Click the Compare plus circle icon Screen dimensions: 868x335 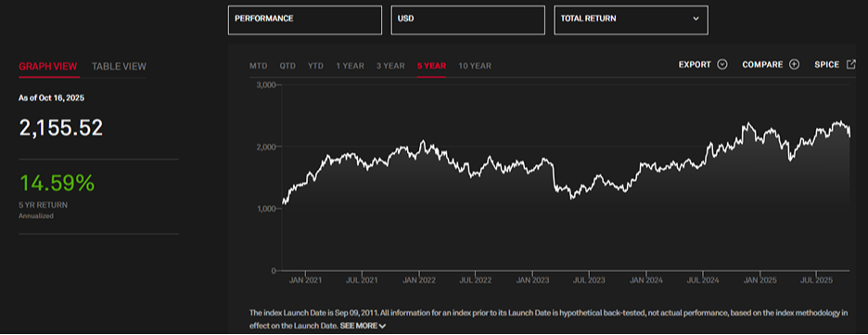794,65
